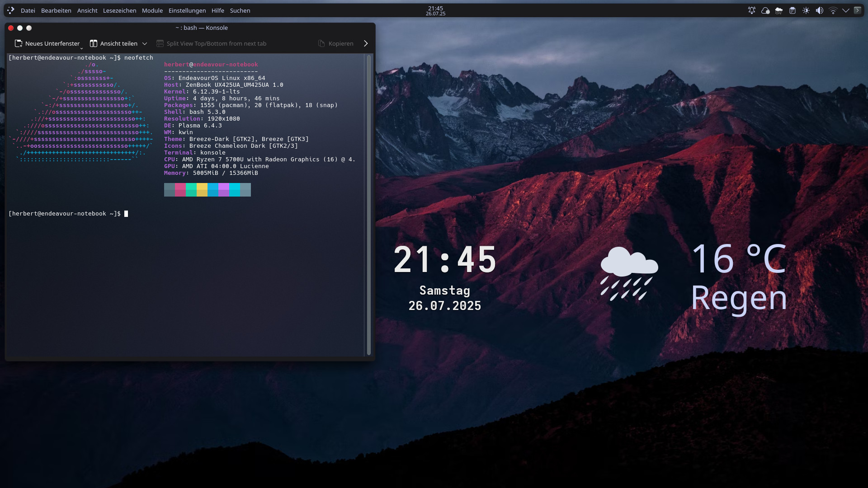Expand the Konsole toolbar overflow chevron
This screenshot has width=868, height=488.
tap(366, 43)
